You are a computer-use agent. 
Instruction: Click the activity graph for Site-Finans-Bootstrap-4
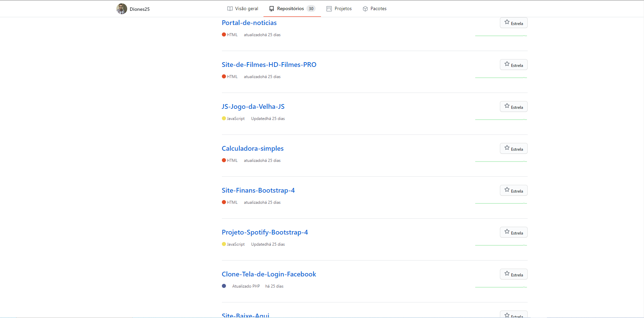[501, 203]
